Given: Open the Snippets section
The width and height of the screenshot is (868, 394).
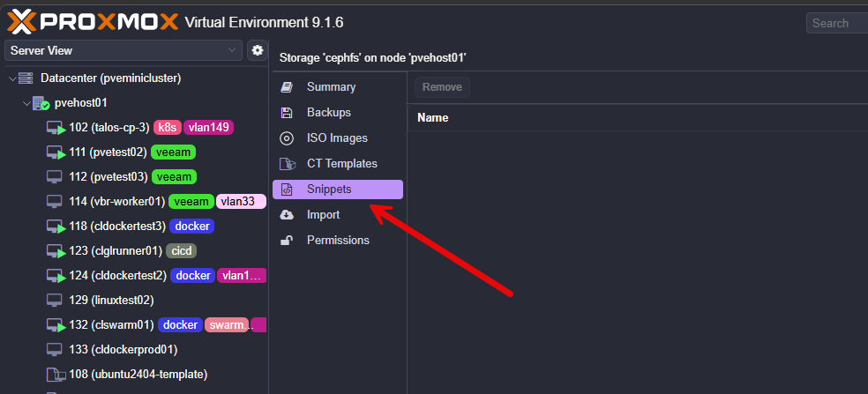Looking at the screenshot, I should pyautogui.click(x=329, y=190).
